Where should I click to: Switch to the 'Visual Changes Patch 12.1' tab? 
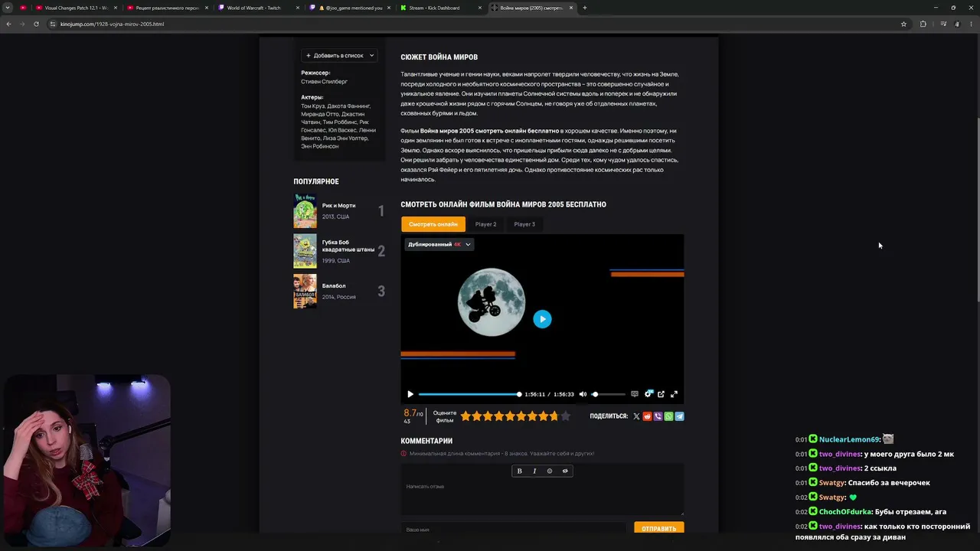(x=75, y=8)
